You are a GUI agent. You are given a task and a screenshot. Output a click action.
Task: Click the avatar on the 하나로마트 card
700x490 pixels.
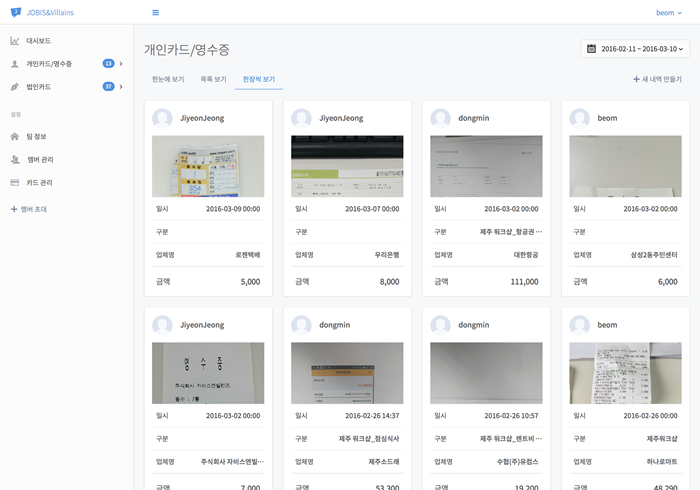tap(579, 325)
